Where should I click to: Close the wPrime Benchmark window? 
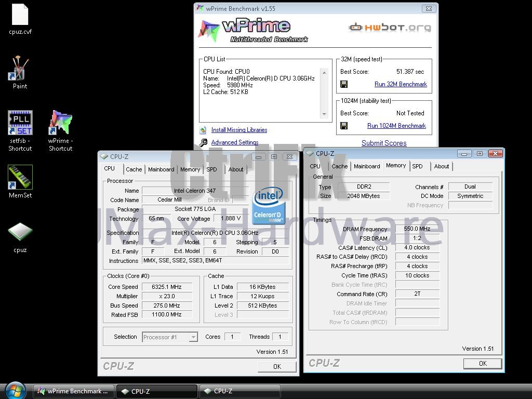(429, 8)
